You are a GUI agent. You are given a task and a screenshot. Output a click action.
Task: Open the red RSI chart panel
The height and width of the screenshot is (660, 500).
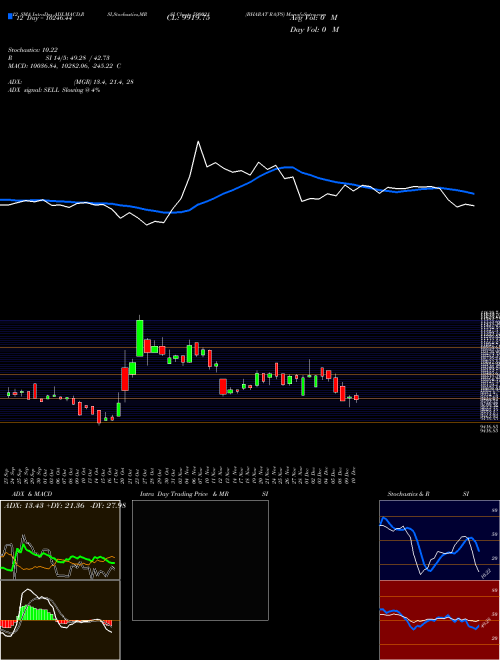(439, 620)
